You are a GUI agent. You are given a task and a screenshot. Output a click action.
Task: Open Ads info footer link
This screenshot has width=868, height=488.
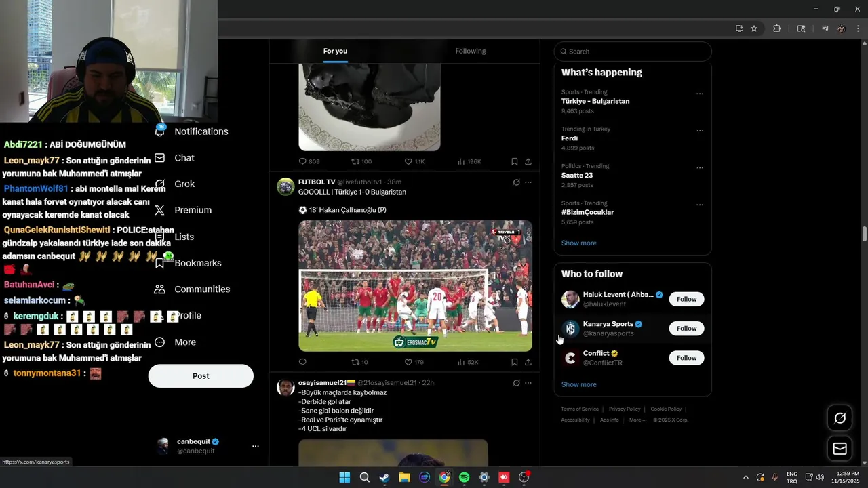610,420
